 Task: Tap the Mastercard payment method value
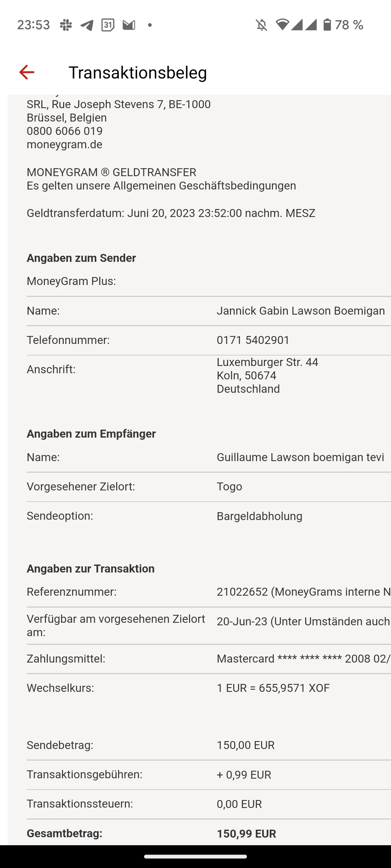[303, 659]
